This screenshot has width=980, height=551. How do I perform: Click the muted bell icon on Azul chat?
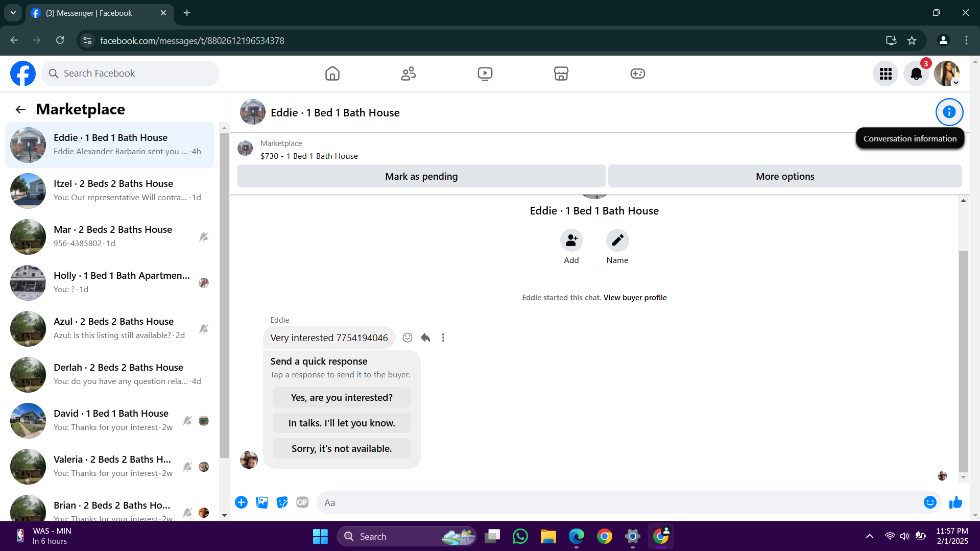(204, 329)
